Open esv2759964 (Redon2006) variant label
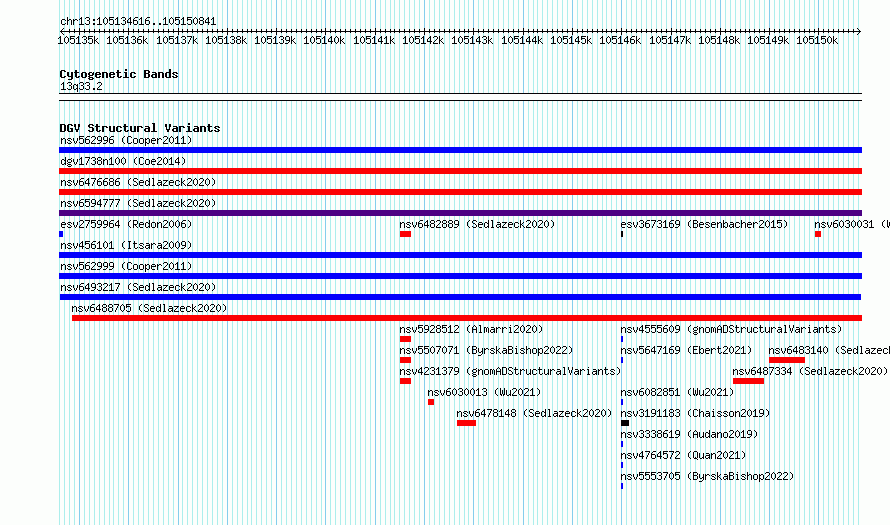The image size is (890, 525). 126,224
